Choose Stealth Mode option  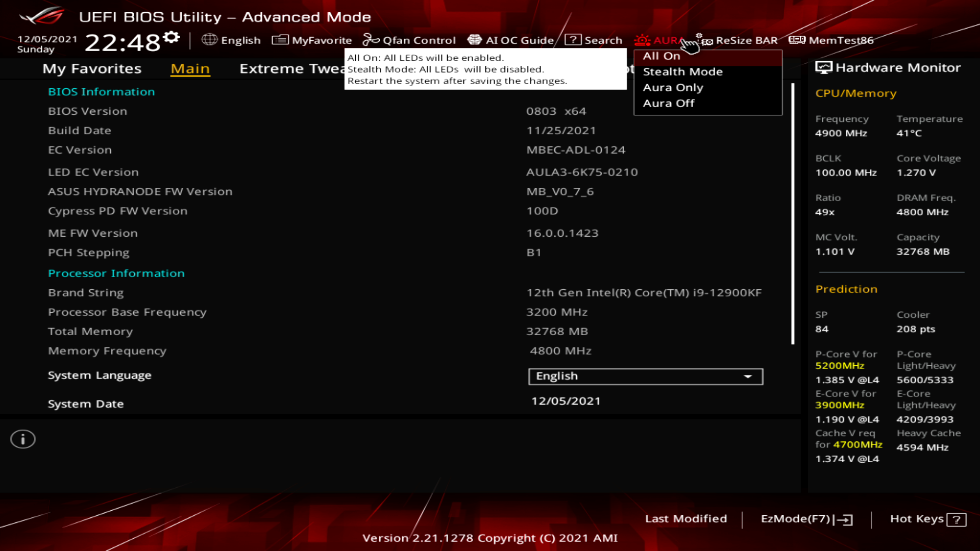(682, 72)
